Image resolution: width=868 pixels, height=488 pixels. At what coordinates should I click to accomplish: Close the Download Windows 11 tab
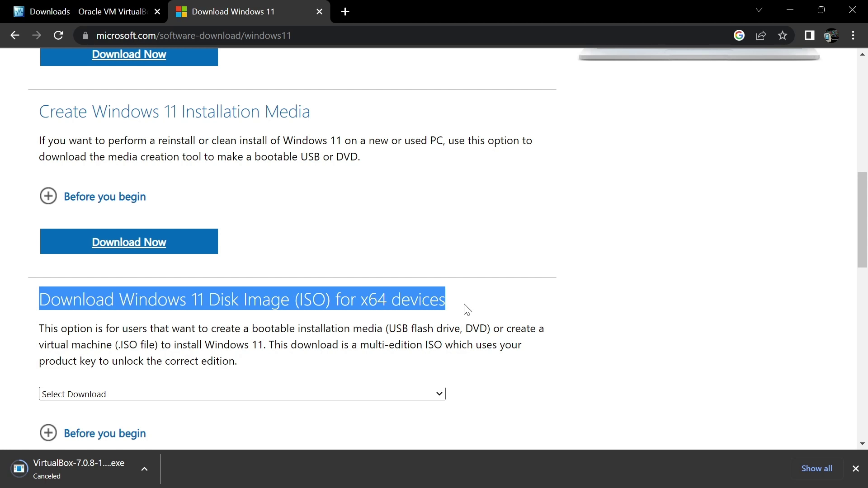click(x=319, y=12)
